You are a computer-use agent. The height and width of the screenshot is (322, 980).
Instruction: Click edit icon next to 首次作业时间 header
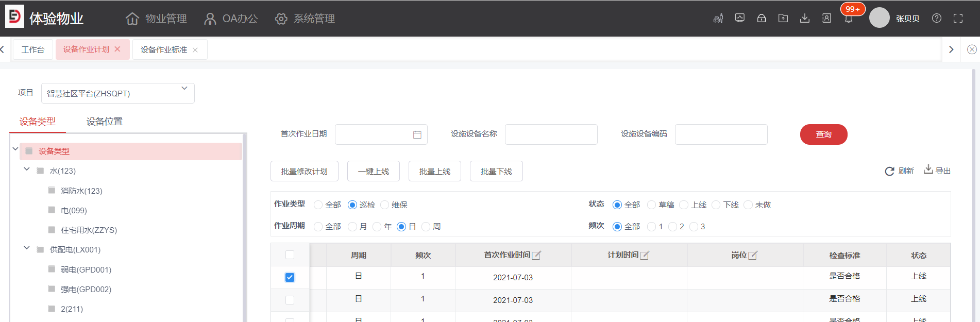coord(536,255)
